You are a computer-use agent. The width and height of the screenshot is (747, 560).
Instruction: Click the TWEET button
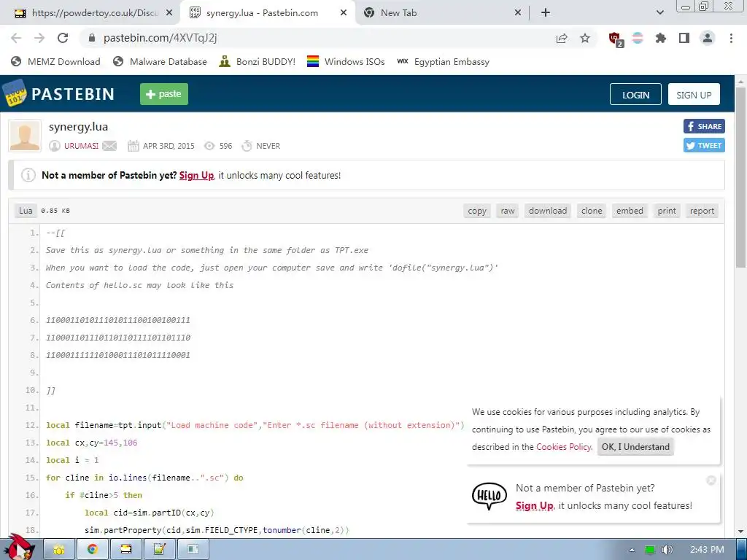click(x=704, y=145)
